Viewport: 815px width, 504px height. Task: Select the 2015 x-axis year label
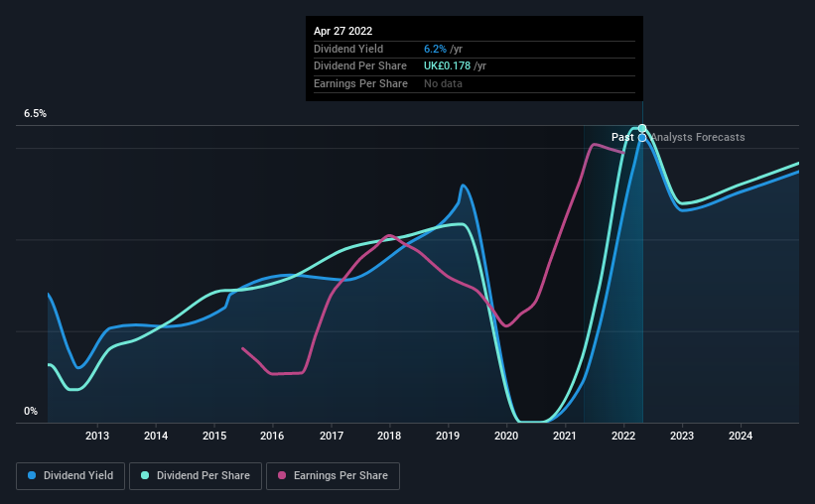[x=214, y=436]
